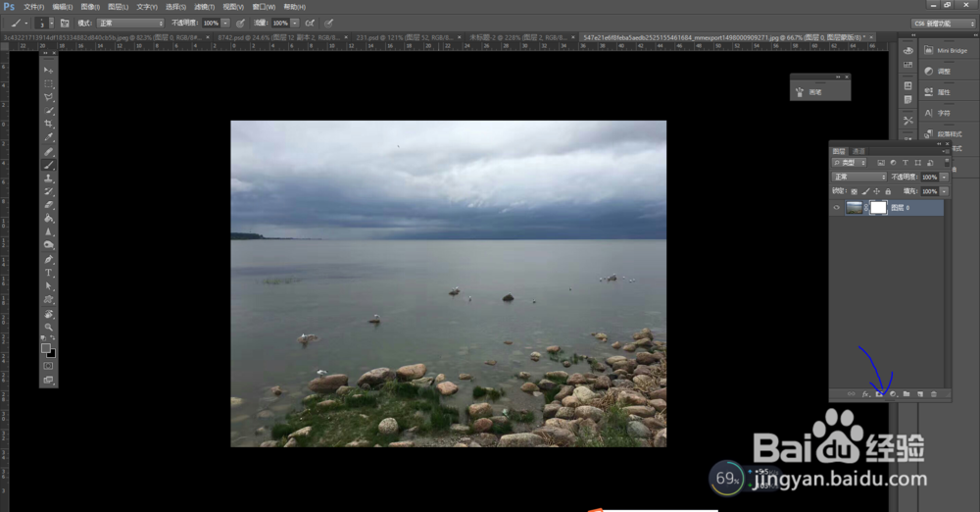Select the Blur tool
This screenshot has width=980, height=512.
point(49,231)
